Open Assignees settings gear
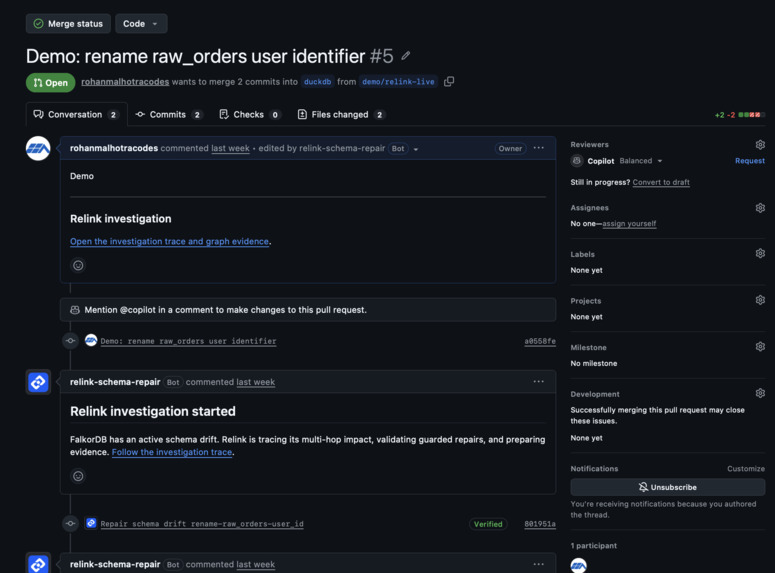 (760, 208)
